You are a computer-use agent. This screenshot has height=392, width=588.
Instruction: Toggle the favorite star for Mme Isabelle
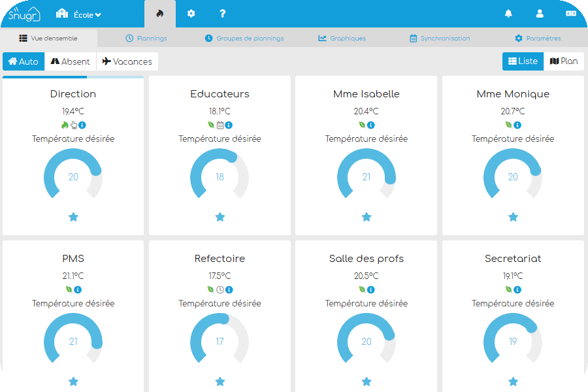pyautogui.click(x=367, y=217)
